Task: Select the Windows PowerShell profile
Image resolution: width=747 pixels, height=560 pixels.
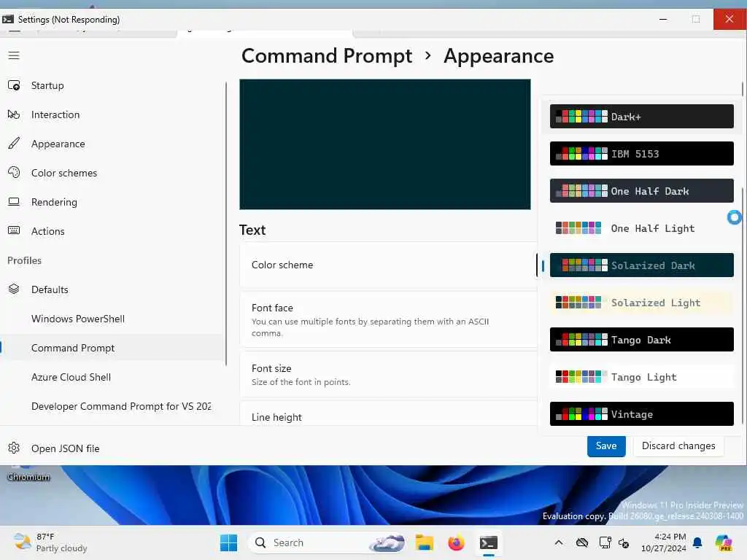Action: point(112,319)
